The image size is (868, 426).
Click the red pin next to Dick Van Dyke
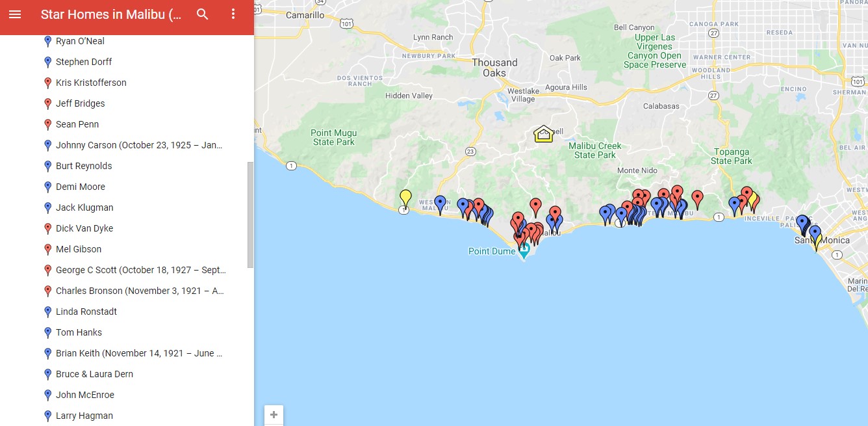pos(47,228)
